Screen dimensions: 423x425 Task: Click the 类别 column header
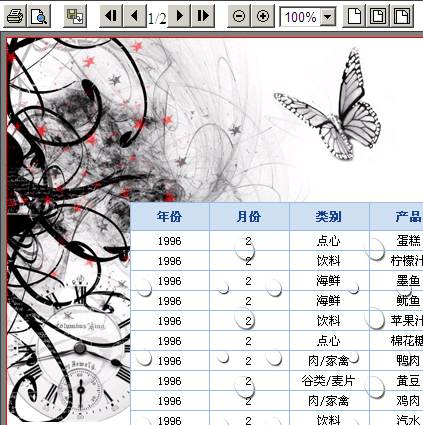[329, 216]
